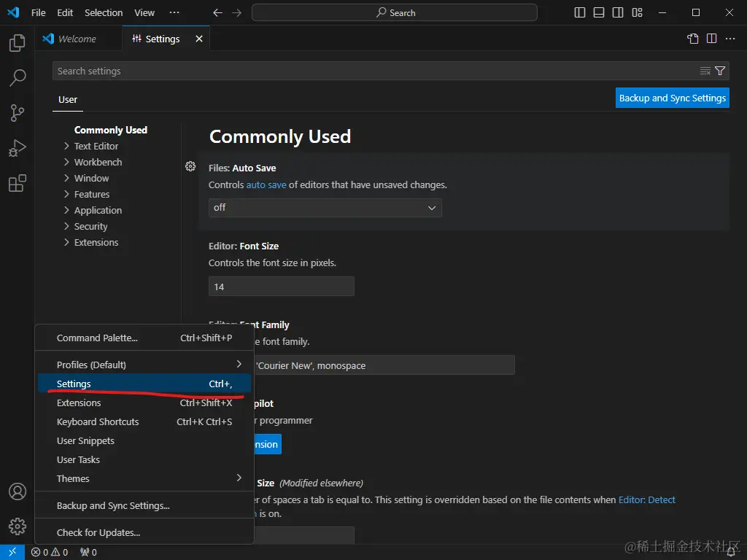Follow the Editor: Detect link
This screenshot has width=747, height=560.
(x=646, y=499)
